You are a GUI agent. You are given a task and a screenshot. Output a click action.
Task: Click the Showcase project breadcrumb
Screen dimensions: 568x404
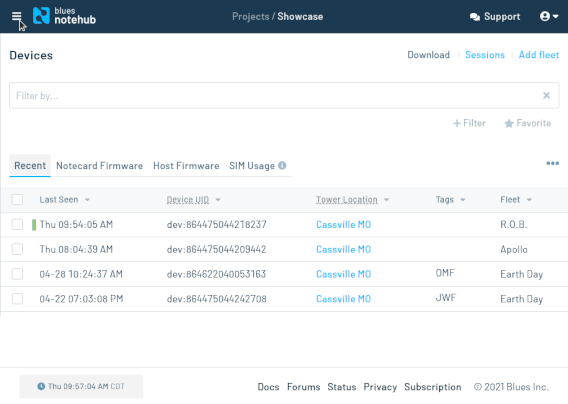pos(300,17)
